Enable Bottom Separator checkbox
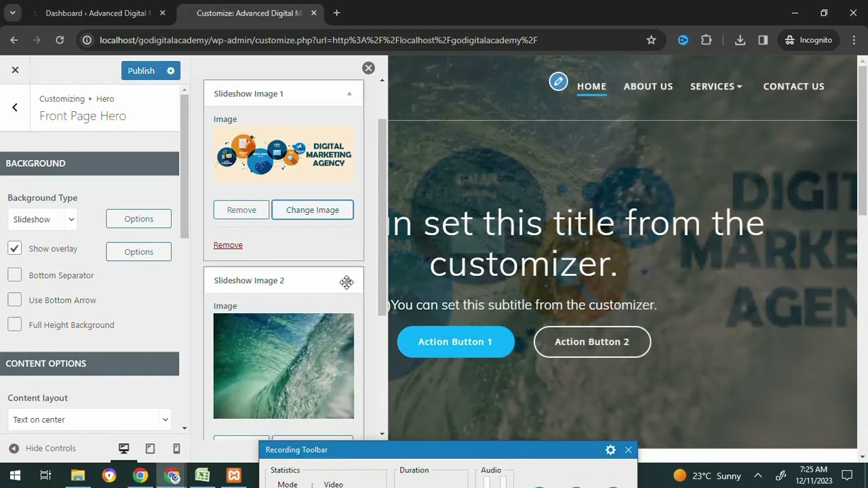Screen dimensions: 868x488 [15, 275]
